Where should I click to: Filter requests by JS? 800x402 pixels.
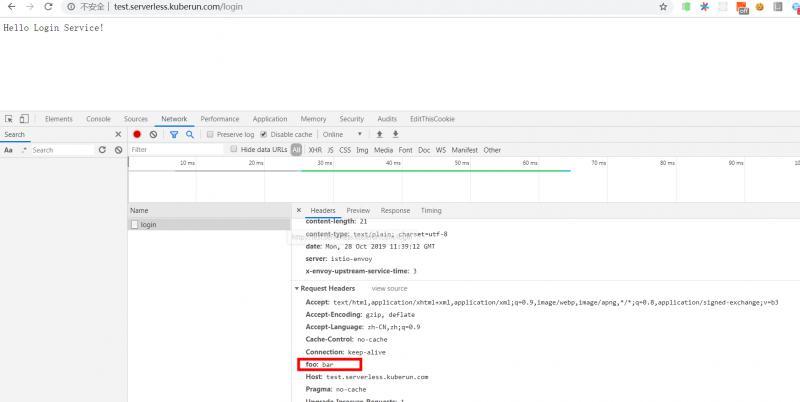pyautogui.click(x=331, y=150)
